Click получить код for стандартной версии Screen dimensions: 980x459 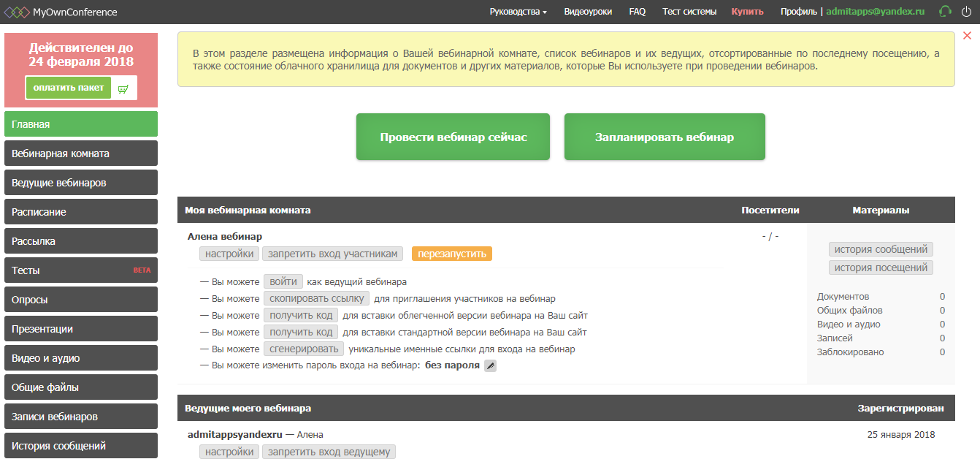click(301, 332)
